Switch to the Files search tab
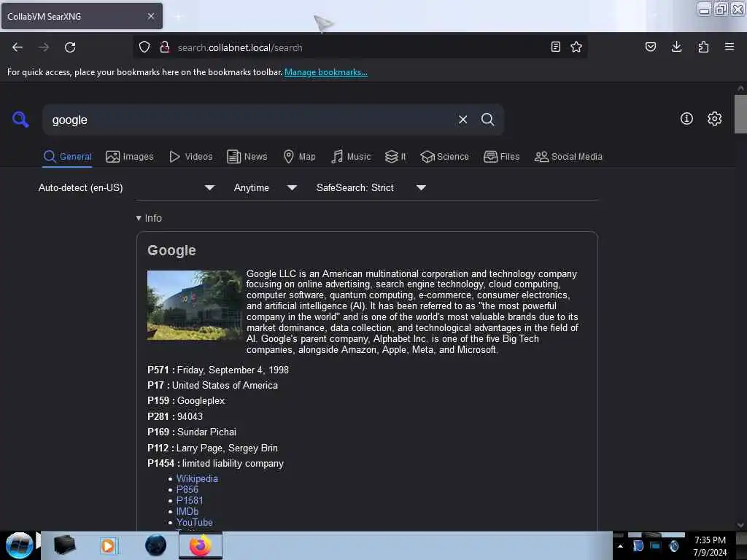Image resolution: width=747 pixels, height=560 pixels. (502, 157)
